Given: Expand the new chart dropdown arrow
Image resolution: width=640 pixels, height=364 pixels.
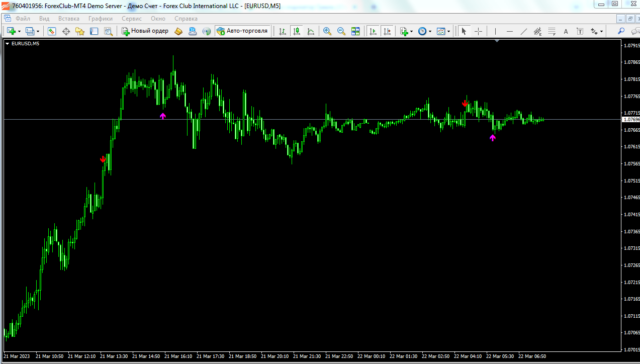Looking at the screenshot, I should (19, 31).
